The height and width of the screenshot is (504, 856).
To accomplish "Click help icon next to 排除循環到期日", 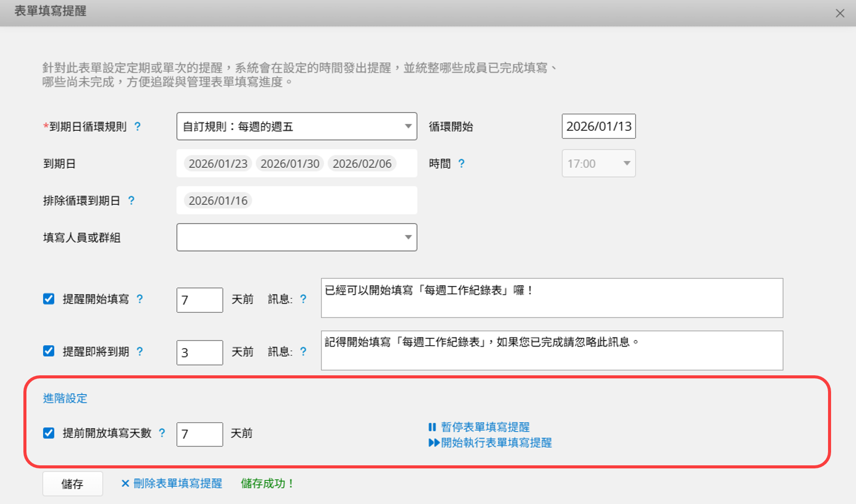I will 131,200.
